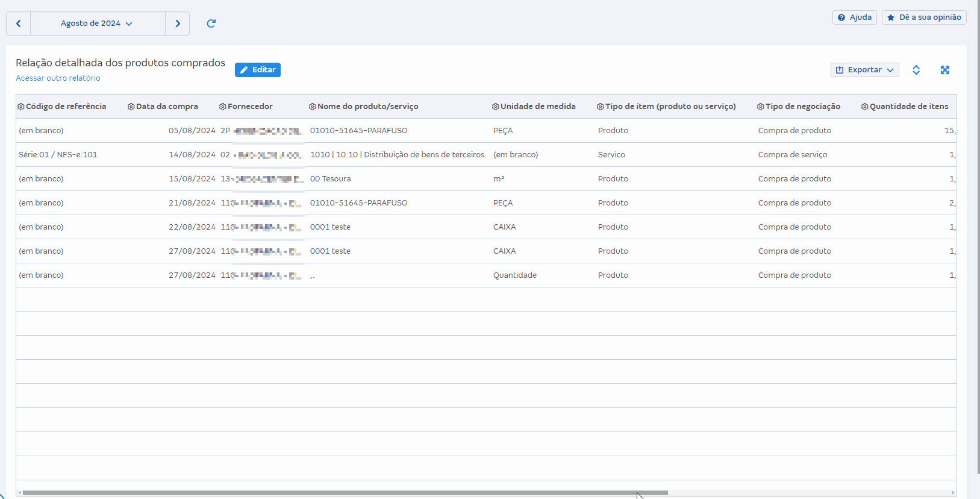Image resolution: width=980 pixels, height=499 pixels.
Task: Open the Acessar outro relatório link
Action: coord(58,78)
